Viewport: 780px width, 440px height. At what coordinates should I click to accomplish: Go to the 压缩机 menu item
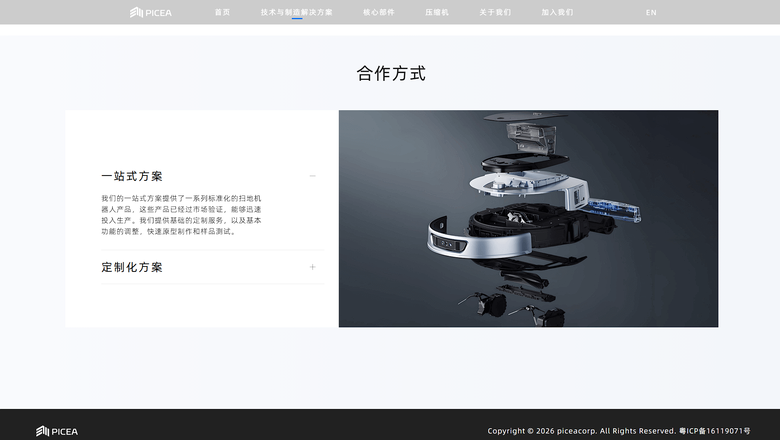tap(437, 12)
